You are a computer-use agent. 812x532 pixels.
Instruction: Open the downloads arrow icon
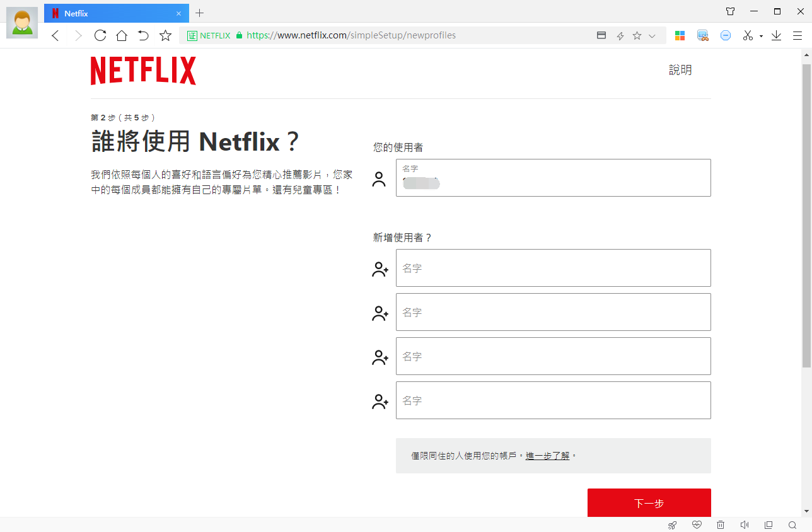(x=776, y=36)
